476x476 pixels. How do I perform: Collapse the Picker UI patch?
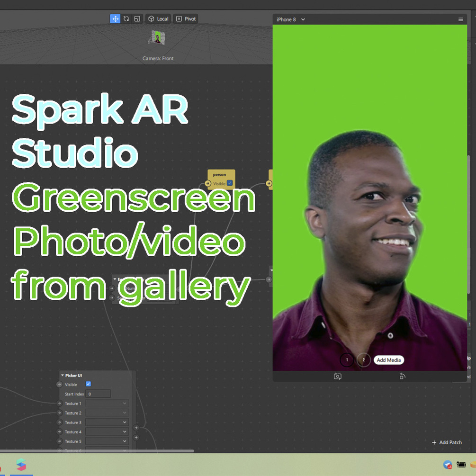[63, 376]
